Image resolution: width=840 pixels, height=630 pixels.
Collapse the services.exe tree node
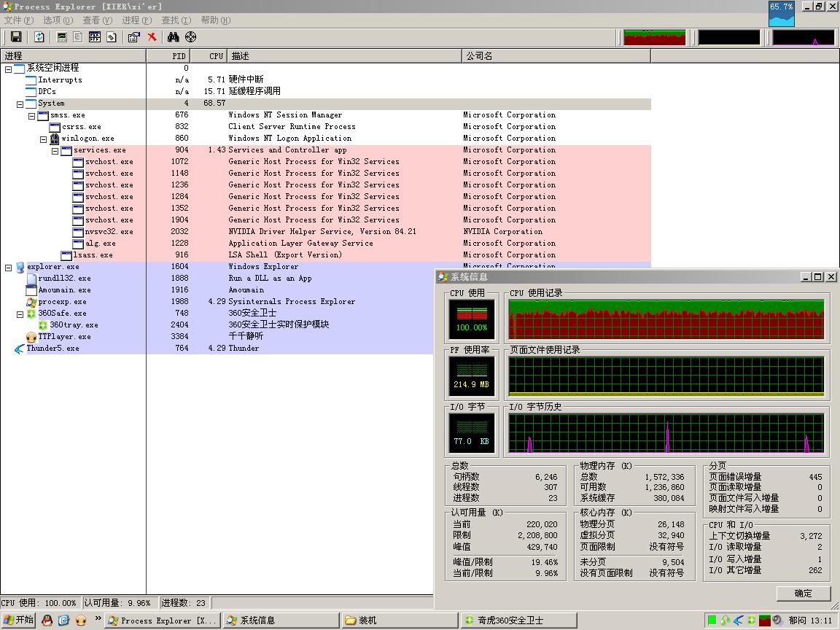(55, 150)
